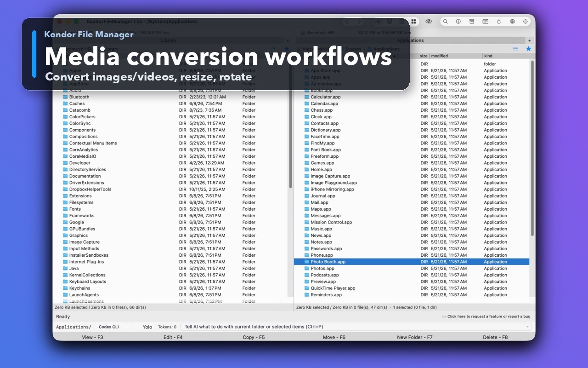Click the folder icon beside Bluetooth
This screenshot has height=368, width=588.
click(65, 97)
